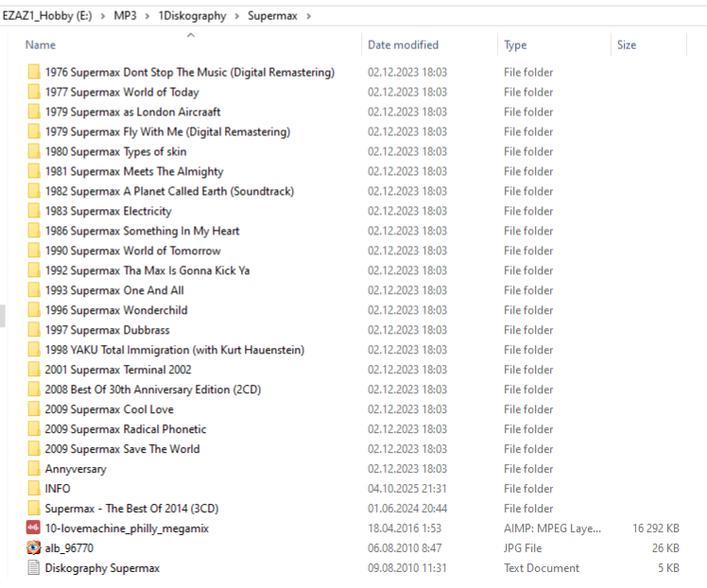Select folder name '2009 Supermax Cool Love'

click(x=110, y=409)
